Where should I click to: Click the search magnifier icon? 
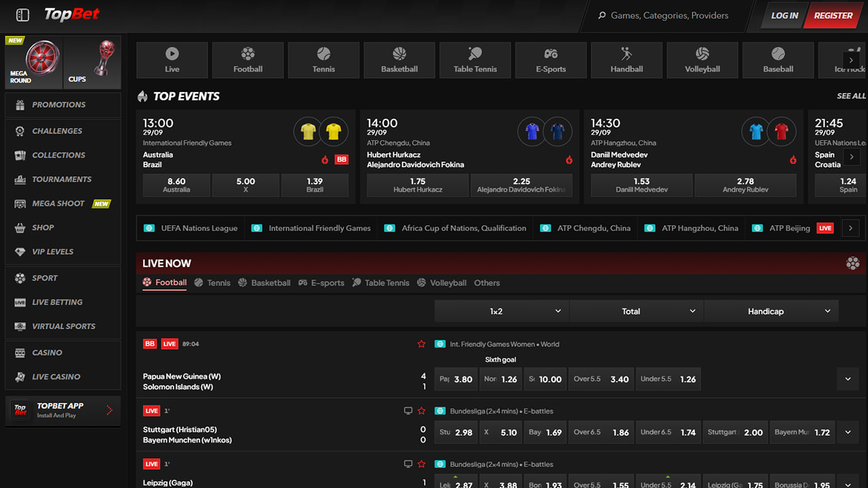point(601,16)
